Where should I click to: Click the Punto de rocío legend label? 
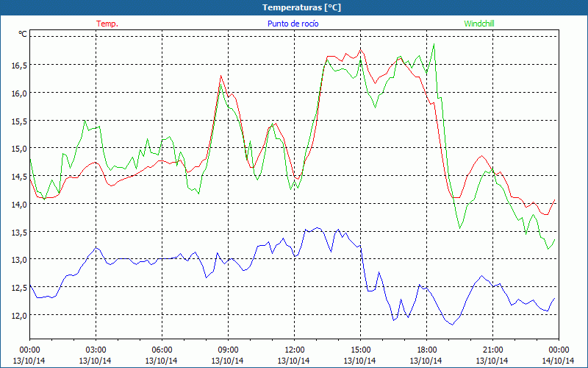point(293,24)
